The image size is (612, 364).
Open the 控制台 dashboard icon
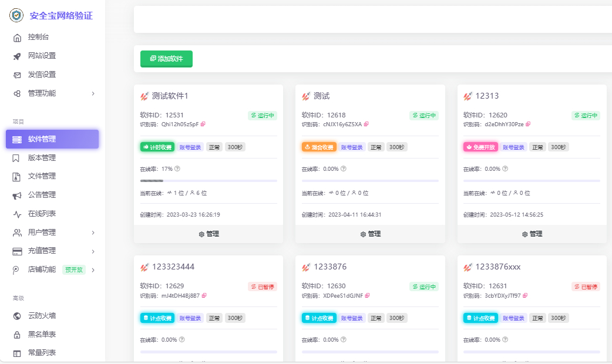tap(18, 37)
